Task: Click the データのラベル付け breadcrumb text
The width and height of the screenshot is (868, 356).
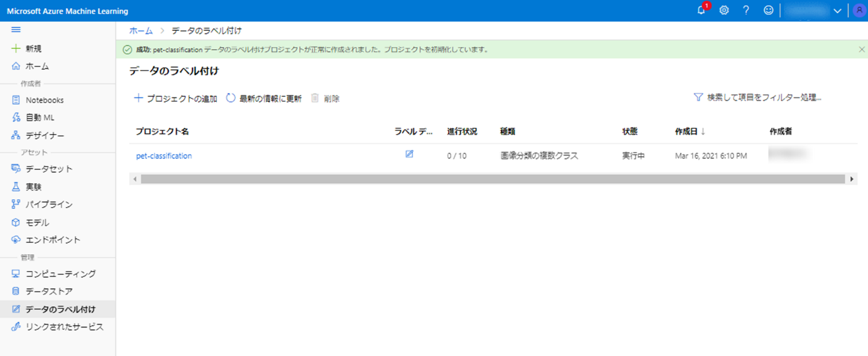Action: 207,30
